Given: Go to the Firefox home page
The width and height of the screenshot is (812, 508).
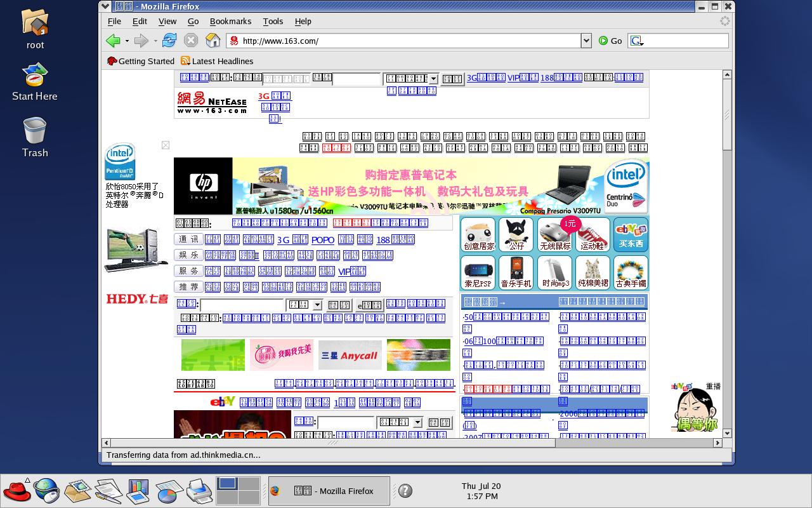Looking at the screenshot, I should [213, 41].
